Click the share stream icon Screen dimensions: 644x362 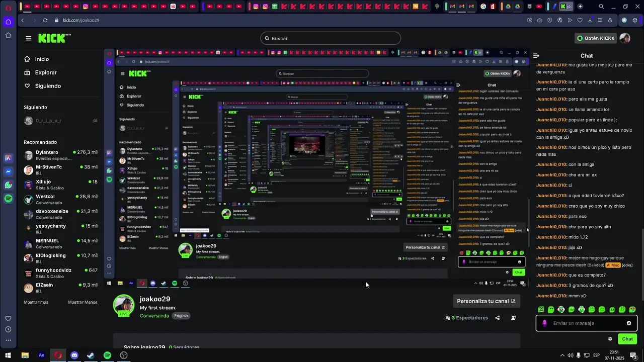pyautogui.click(x=498, y=318)
